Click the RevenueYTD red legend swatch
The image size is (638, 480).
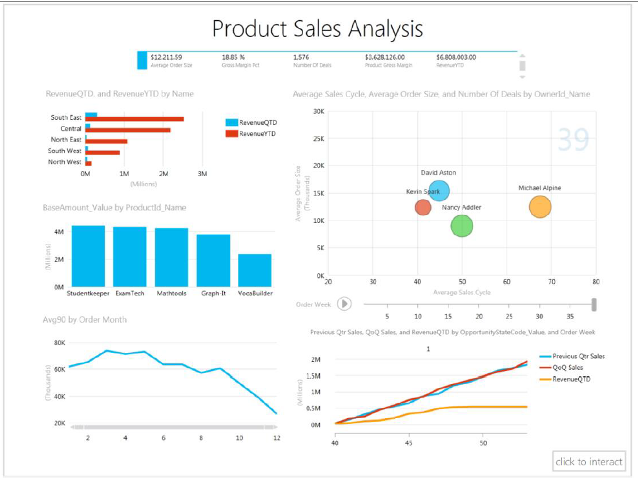pyautogui.click(x=231, y=133)
